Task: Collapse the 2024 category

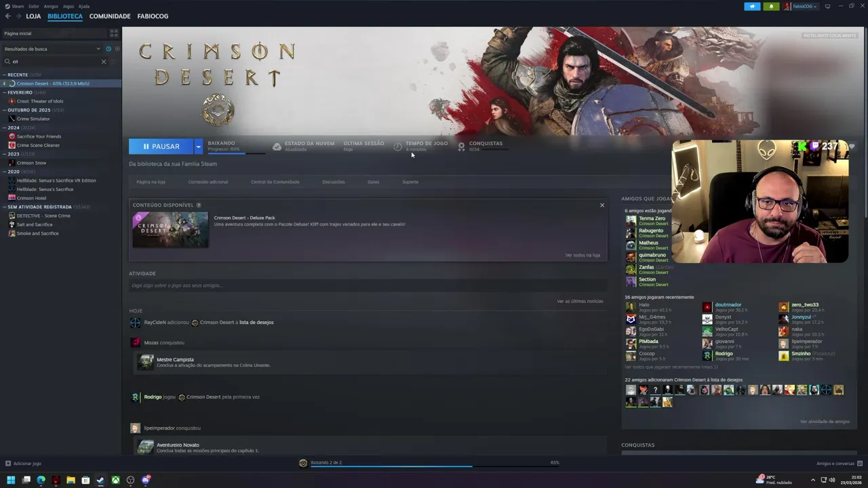Action: click(5, 127)
